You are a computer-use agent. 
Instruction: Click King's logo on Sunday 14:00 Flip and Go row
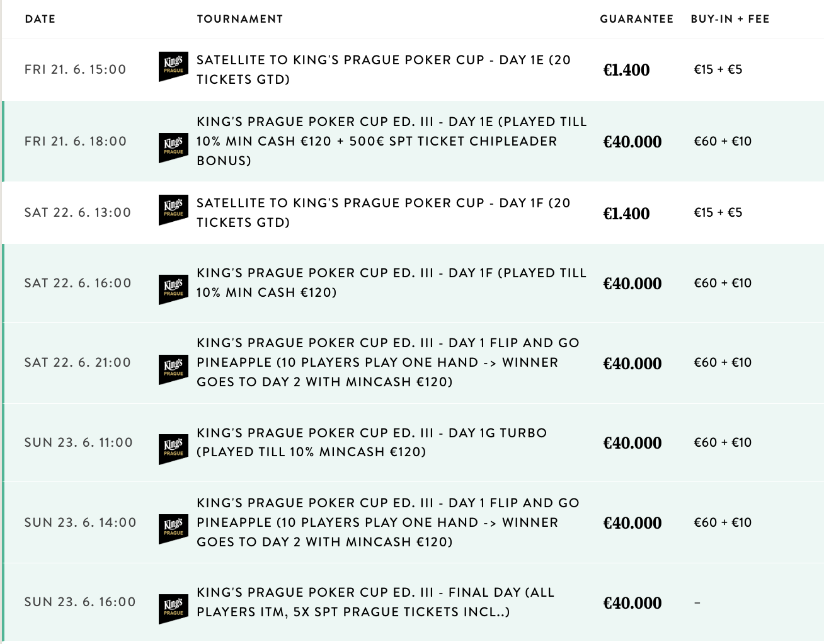click(x=173, y=529)
